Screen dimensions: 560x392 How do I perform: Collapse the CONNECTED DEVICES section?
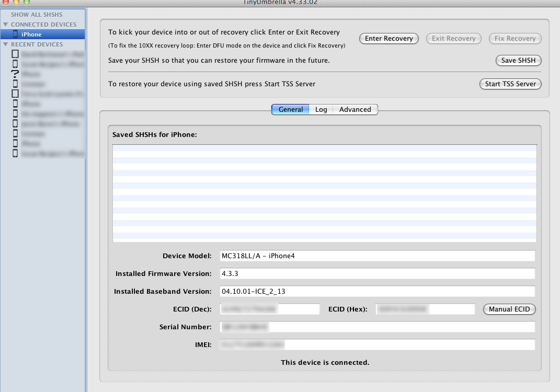pos(5,24)
